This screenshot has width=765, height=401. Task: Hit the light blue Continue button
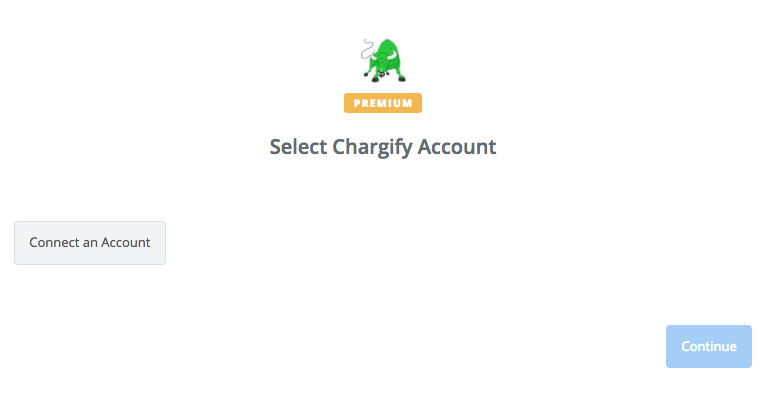pyautogui.click(x=709, y=346)
